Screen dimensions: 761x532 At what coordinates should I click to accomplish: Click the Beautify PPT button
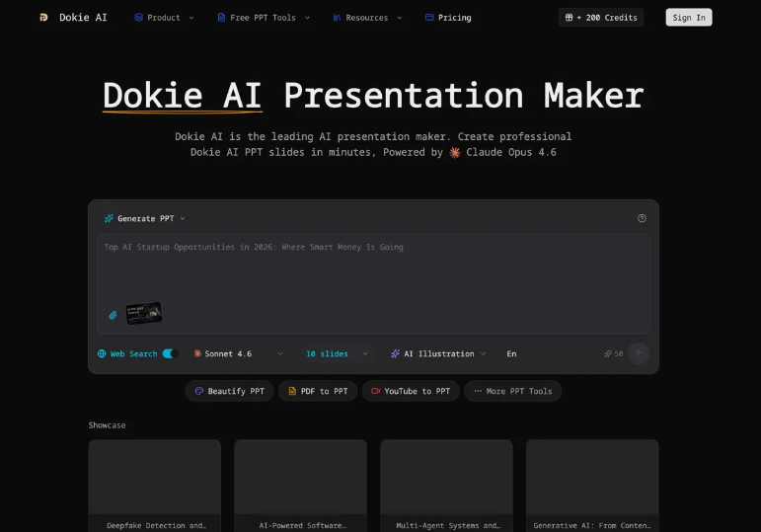coord(229,391)
